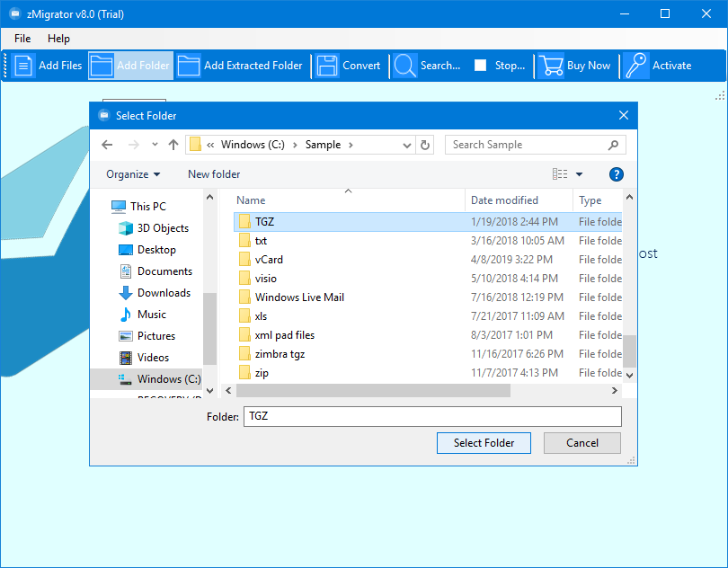
Task: Select Pictures in navigation pane
Action: (147, 336)
